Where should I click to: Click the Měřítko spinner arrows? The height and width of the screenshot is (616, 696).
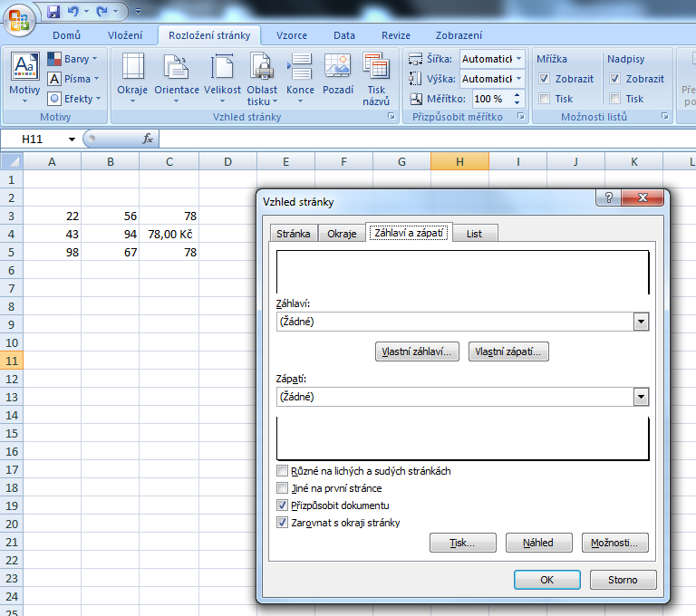[517, 99]
